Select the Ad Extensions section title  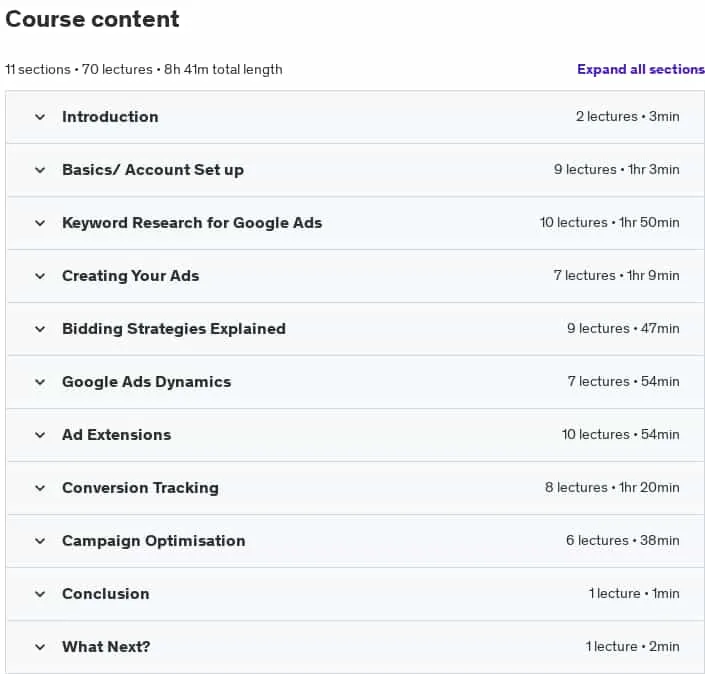point(116,435)
